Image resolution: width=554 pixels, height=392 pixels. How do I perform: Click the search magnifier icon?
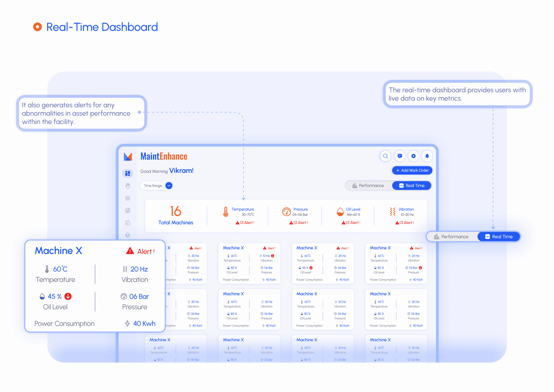pos(385,156)
